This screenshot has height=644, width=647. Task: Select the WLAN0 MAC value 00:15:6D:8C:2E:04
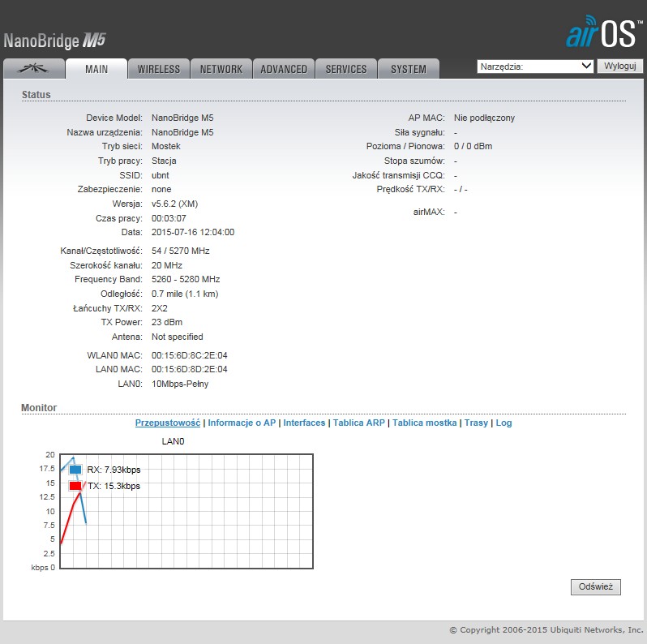click(190, 355)
